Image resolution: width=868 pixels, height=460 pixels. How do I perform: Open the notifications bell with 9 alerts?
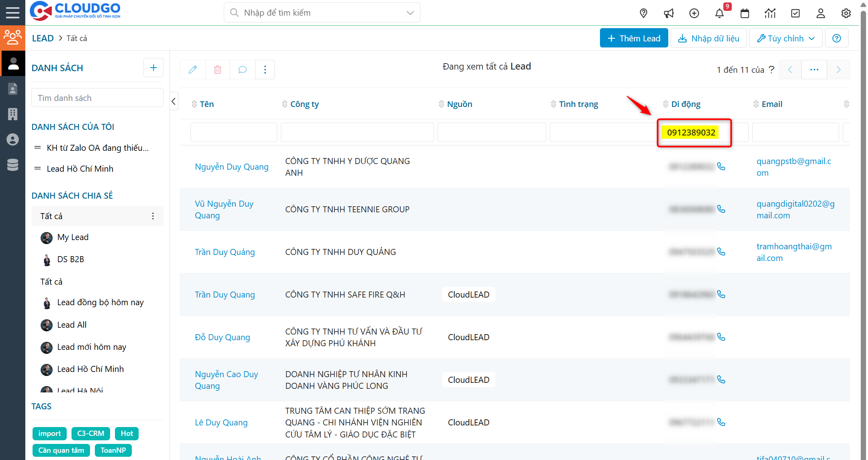coord(720,13)
